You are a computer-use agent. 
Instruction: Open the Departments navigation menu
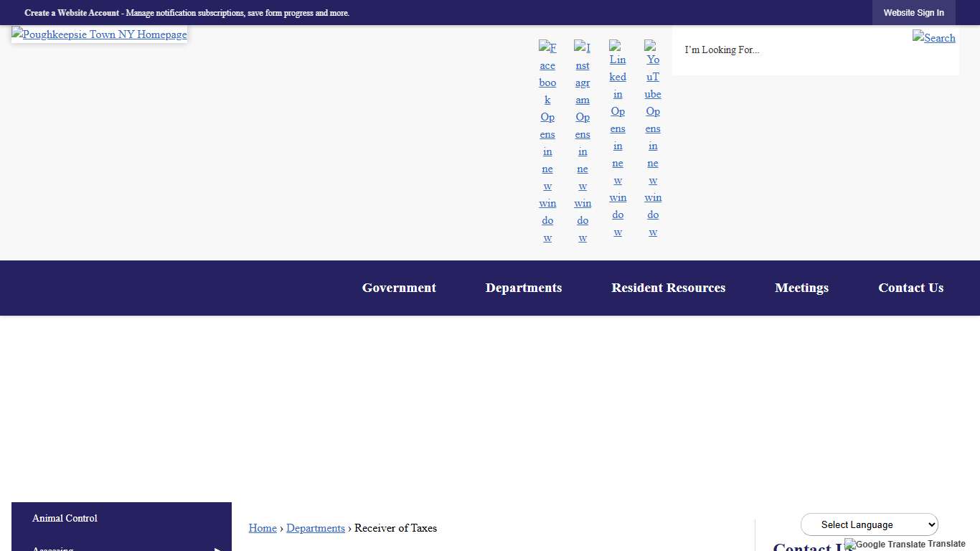524,288
